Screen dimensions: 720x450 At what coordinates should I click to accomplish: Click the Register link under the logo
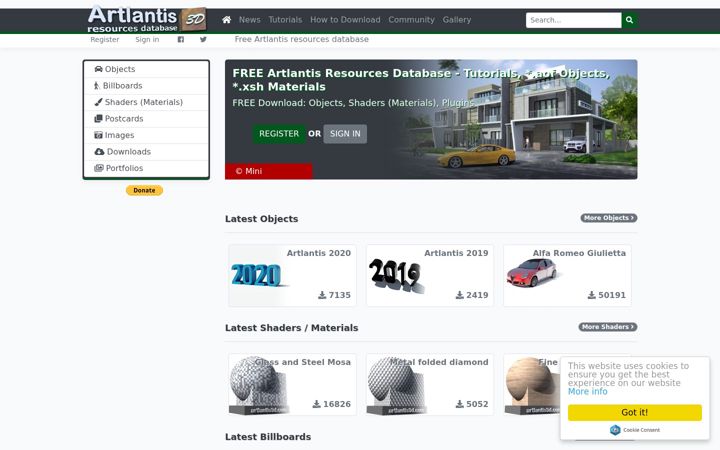coord(105,39)
